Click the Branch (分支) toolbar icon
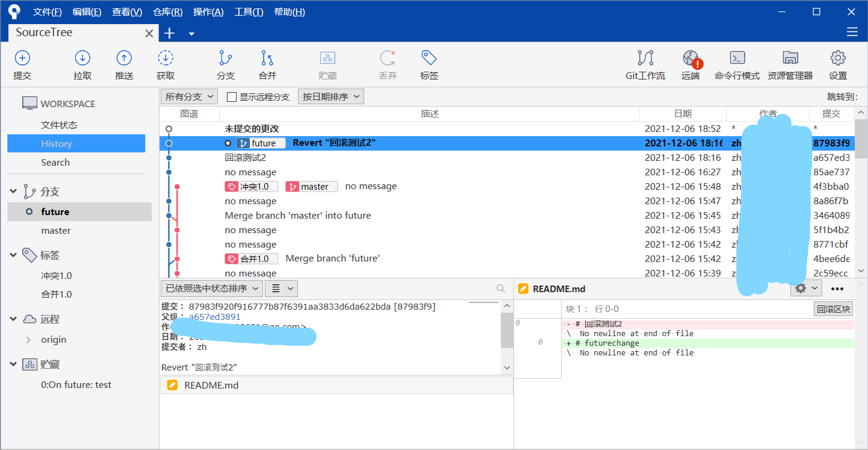This screenshot has height=450, width=868. [x=226, y=58]
